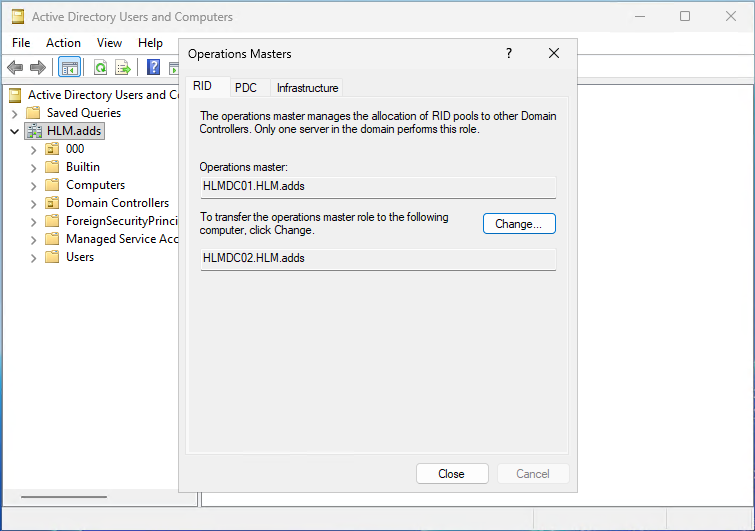Switch to the PDC tab
The width and height of the screenshot is (755, 531).
(x=246, y=88)
